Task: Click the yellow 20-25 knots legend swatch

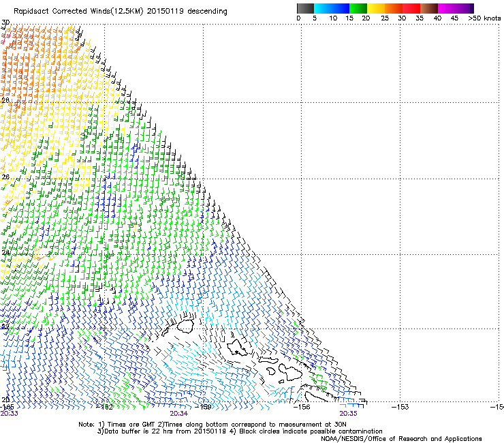Action: pyautogui.click(x=376, y=8)
